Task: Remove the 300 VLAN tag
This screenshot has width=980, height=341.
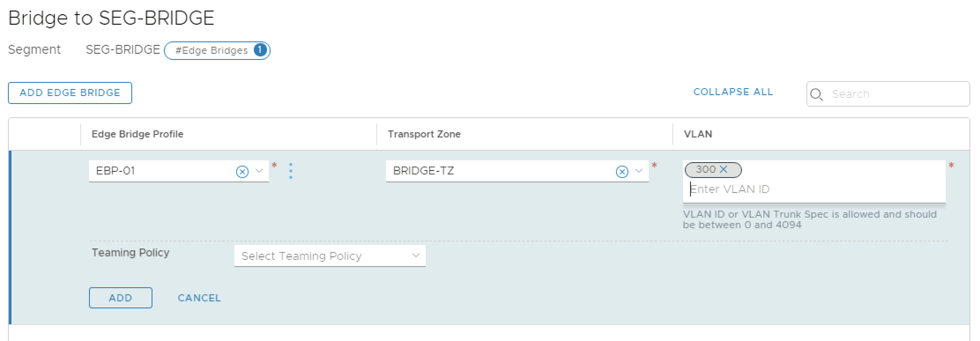Action: (724, 170)
